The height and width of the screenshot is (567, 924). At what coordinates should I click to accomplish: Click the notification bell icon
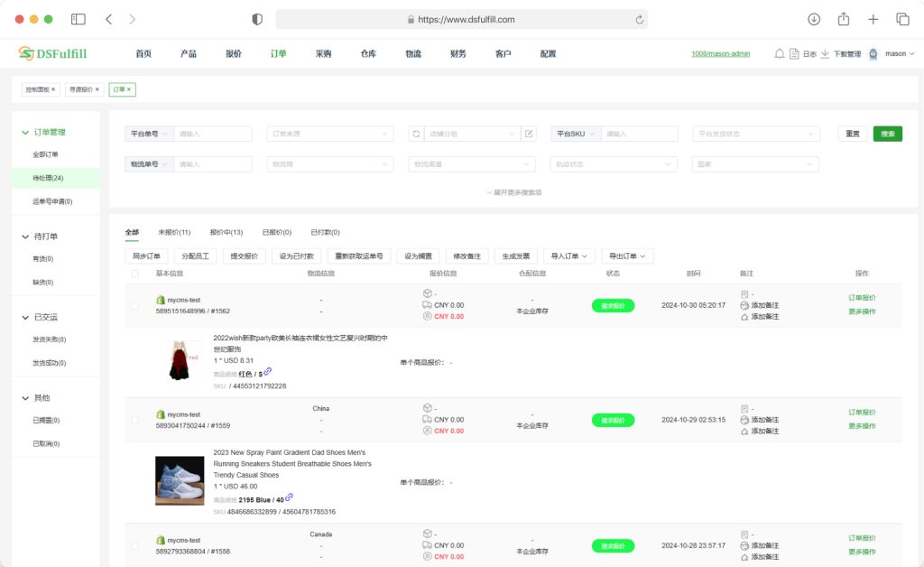pos(780,54)
